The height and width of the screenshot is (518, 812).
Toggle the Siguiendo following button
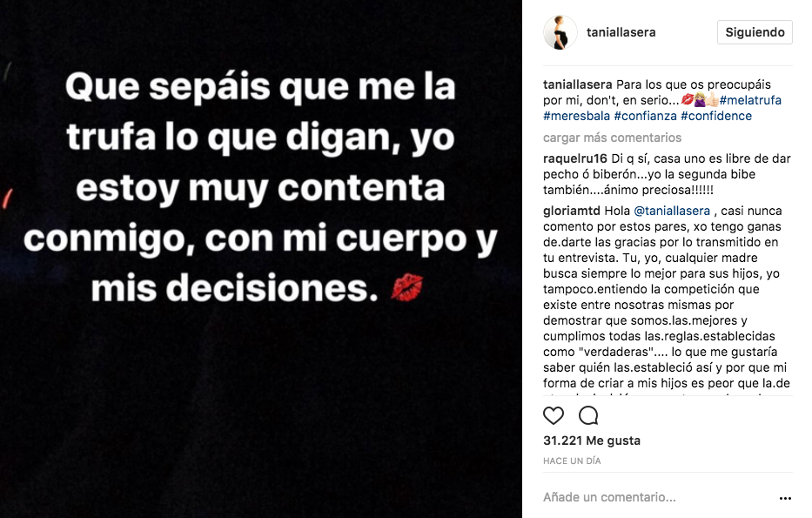[755, 32]
